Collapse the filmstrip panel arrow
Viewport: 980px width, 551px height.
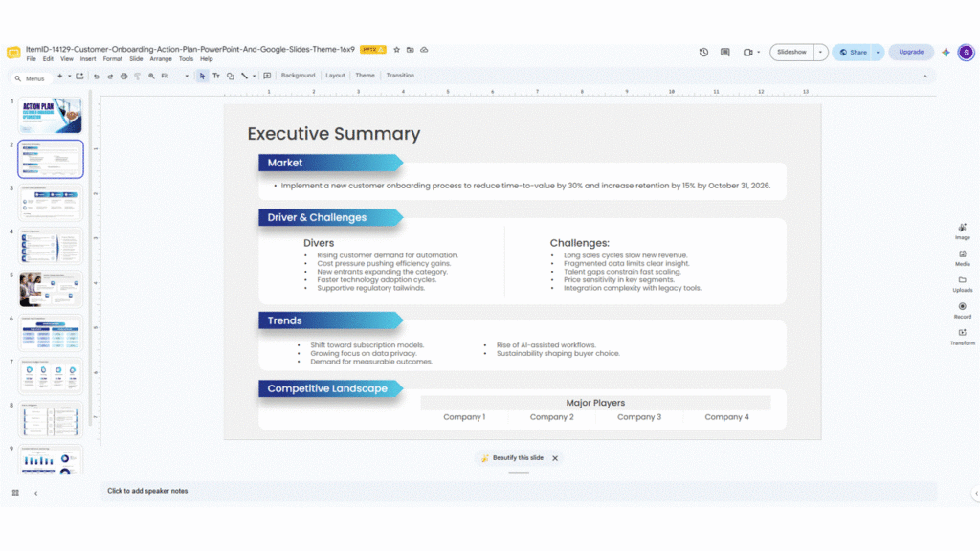36,493
